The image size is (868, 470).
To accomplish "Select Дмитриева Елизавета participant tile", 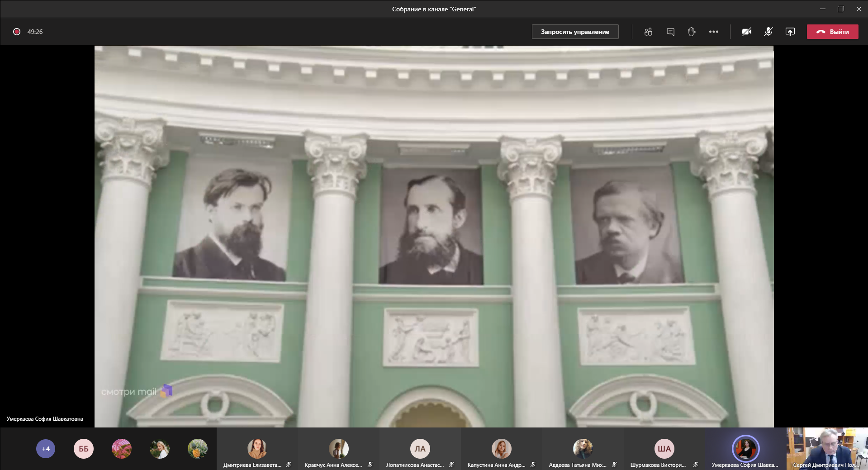I will click(x=257, y=449).
